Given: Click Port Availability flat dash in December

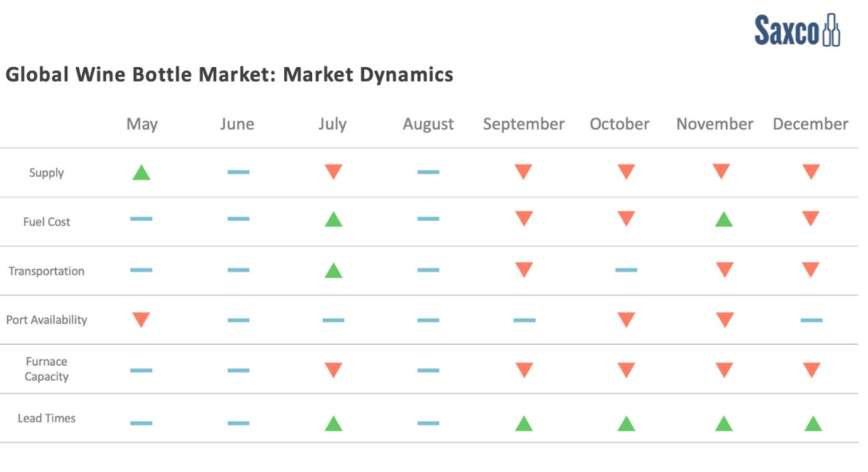Looking at the screenshot, I should click(811, 321).
